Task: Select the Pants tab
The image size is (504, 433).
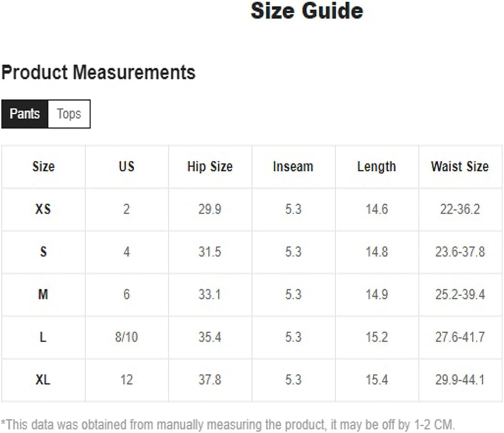Action: pos(25,114)
